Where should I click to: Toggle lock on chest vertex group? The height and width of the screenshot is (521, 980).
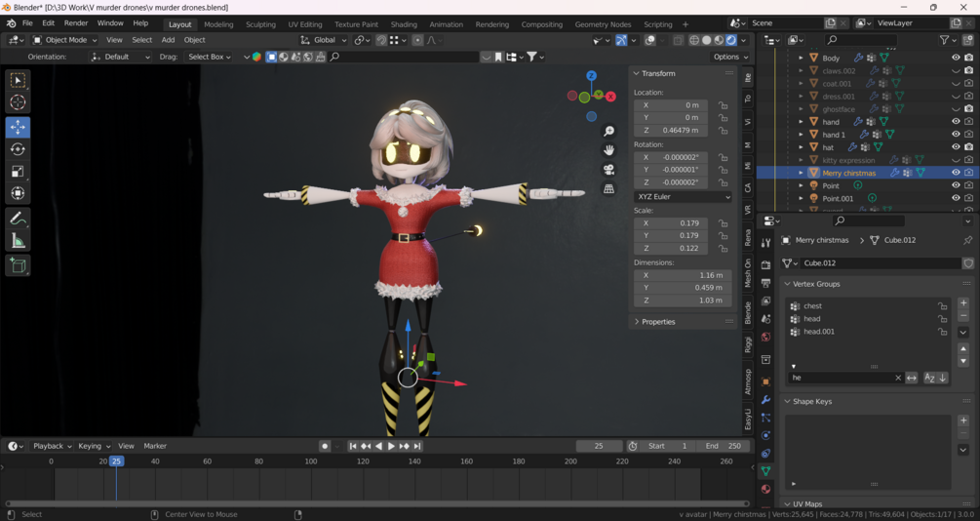pos(942,305)
